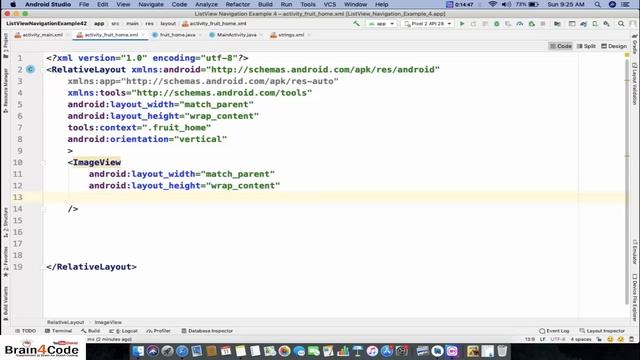
Task: Open the Refactor menu
Action: click(238, 4)
